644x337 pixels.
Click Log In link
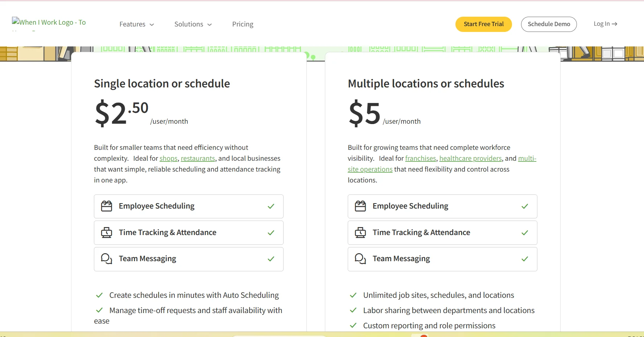[605, 24]
